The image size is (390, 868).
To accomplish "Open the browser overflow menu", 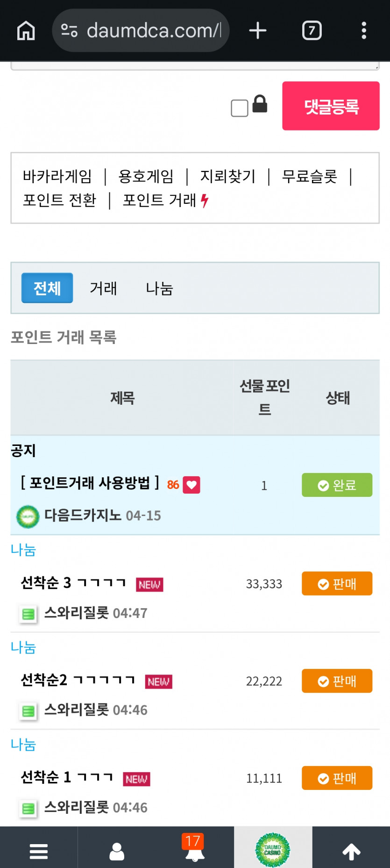I will [x=364, y=30].
